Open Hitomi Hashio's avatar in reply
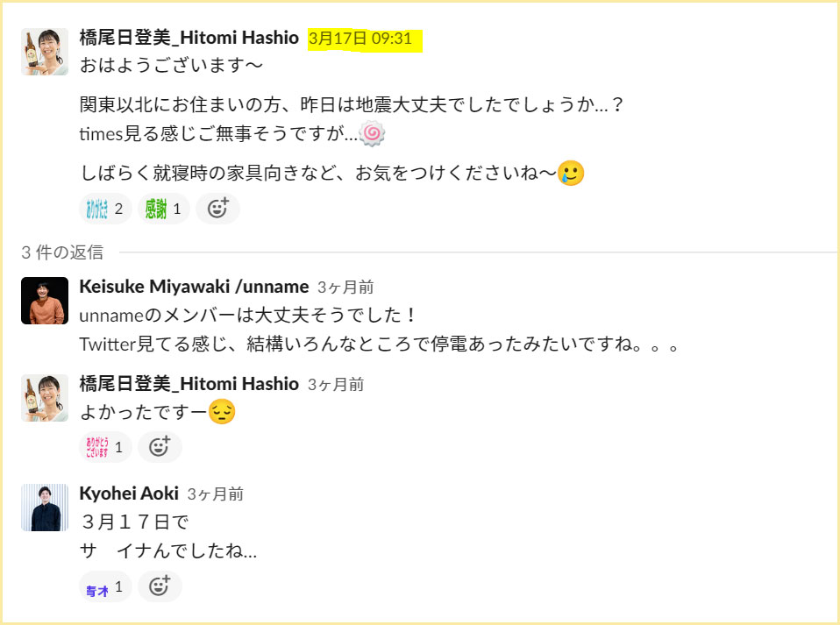The image size is (840, 625). pyautogui.click(x=45, y=398)
